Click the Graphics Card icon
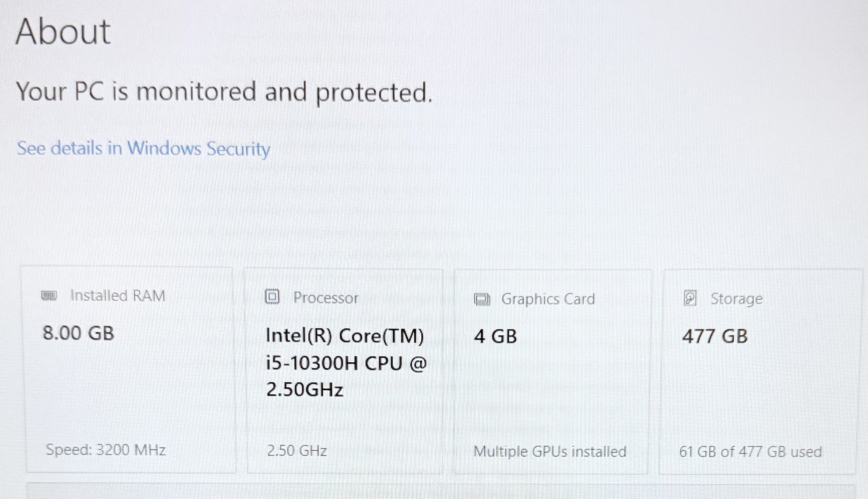This screenshot has height=499, width=868. [482, 299]
